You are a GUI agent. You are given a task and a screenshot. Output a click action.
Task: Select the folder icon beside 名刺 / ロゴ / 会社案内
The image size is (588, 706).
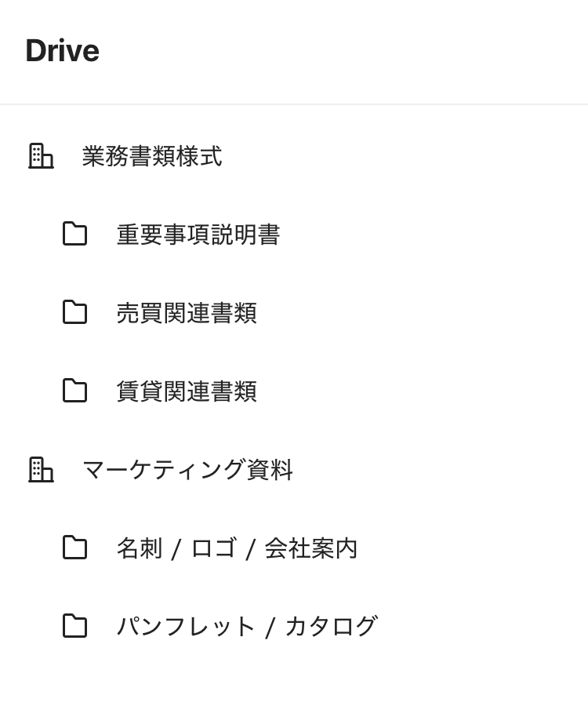(x=74, y=548)
